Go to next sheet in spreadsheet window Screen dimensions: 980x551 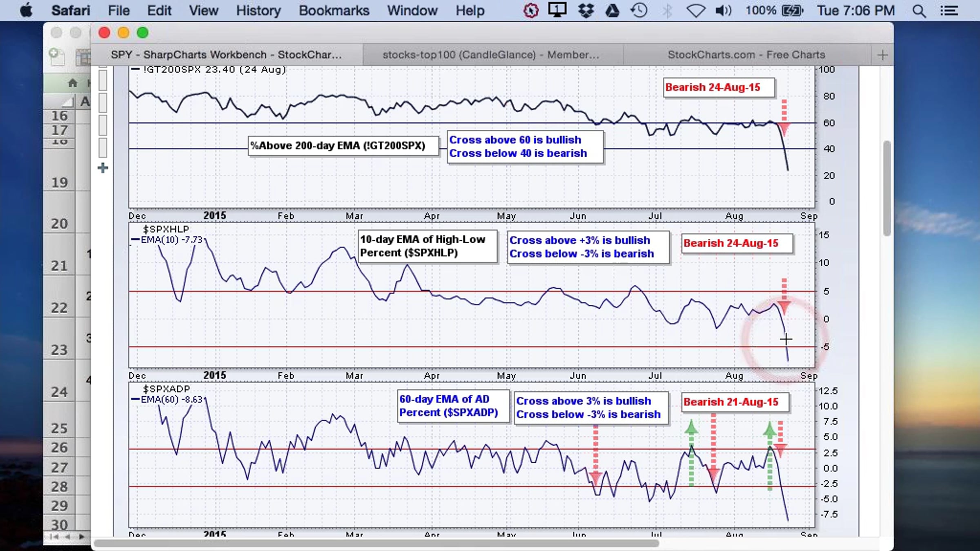(x=82, y=536)
